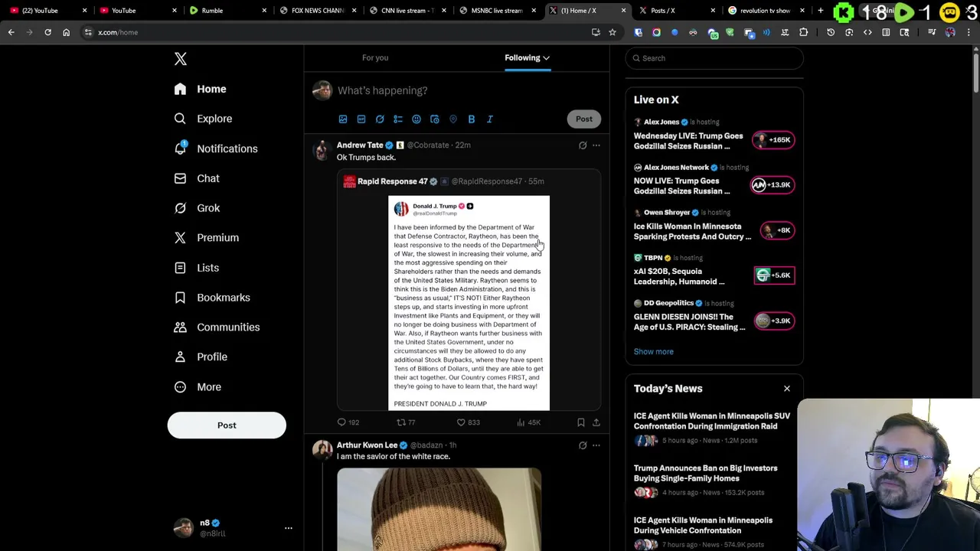Open Explore in the sidebar

[203, 119]
